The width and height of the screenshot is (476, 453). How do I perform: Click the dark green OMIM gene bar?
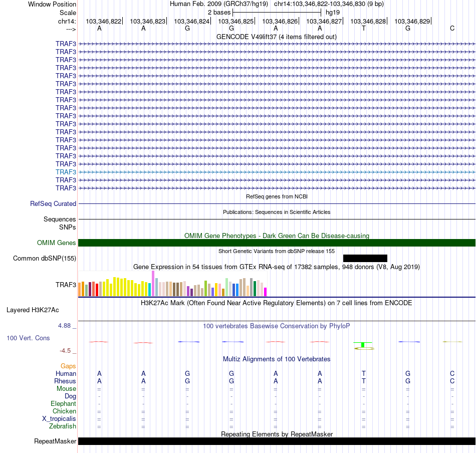(277, 243)
